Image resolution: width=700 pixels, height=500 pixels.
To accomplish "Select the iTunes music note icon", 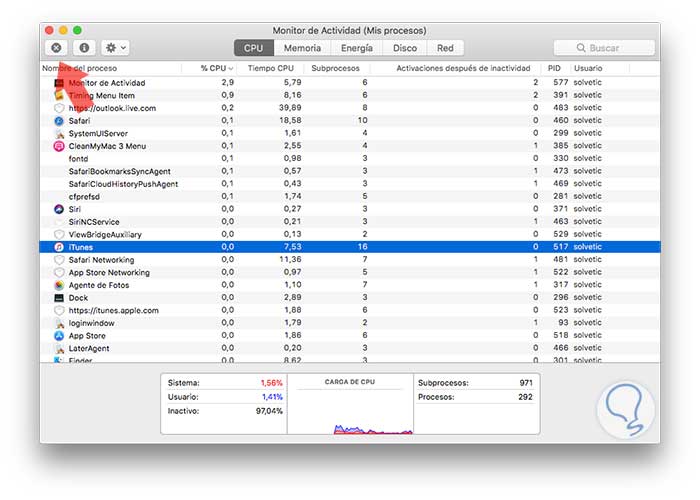I will click(59, 247).
